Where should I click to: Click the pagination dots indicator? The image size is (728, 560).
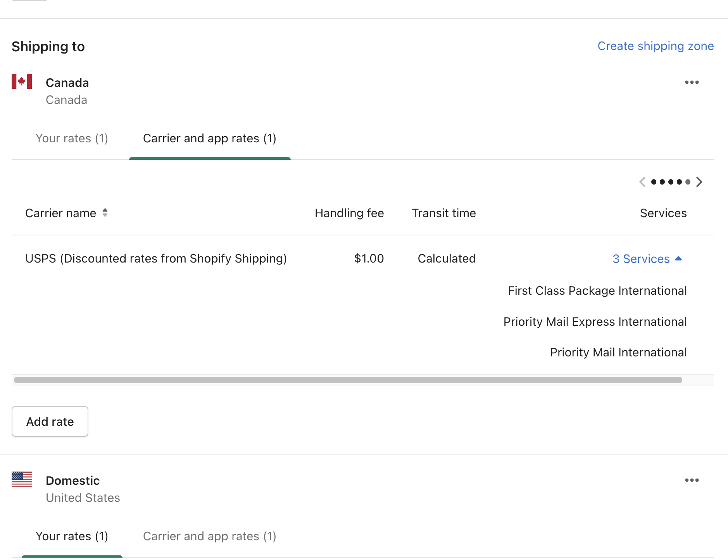671,182
